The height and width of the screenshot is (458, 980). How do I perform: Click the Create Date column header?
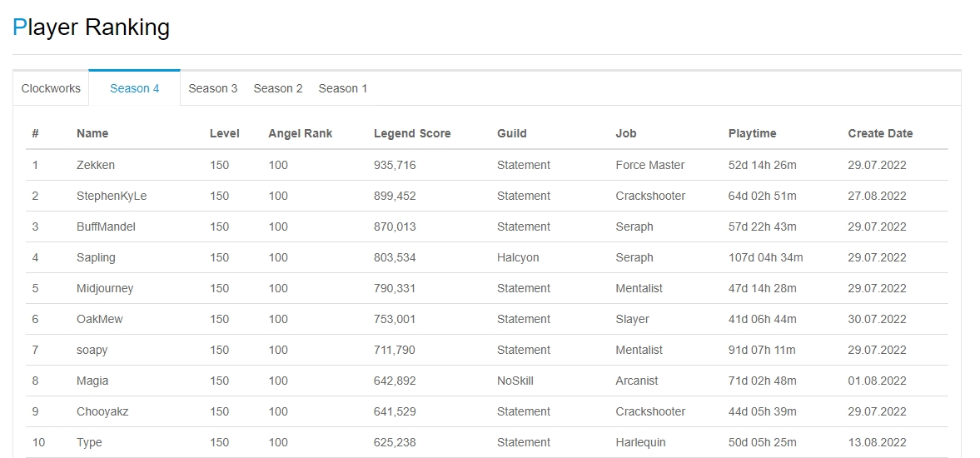[x=880, y=133]
